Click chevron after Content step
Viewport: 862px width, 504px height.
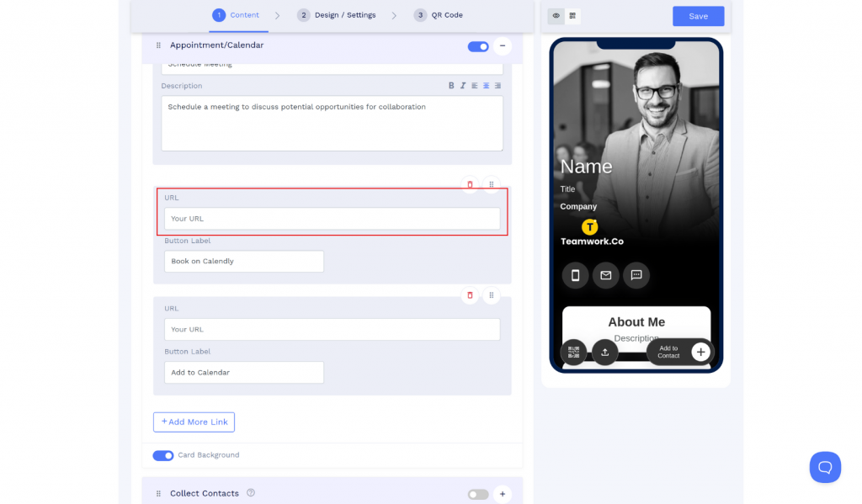[278, 16]
